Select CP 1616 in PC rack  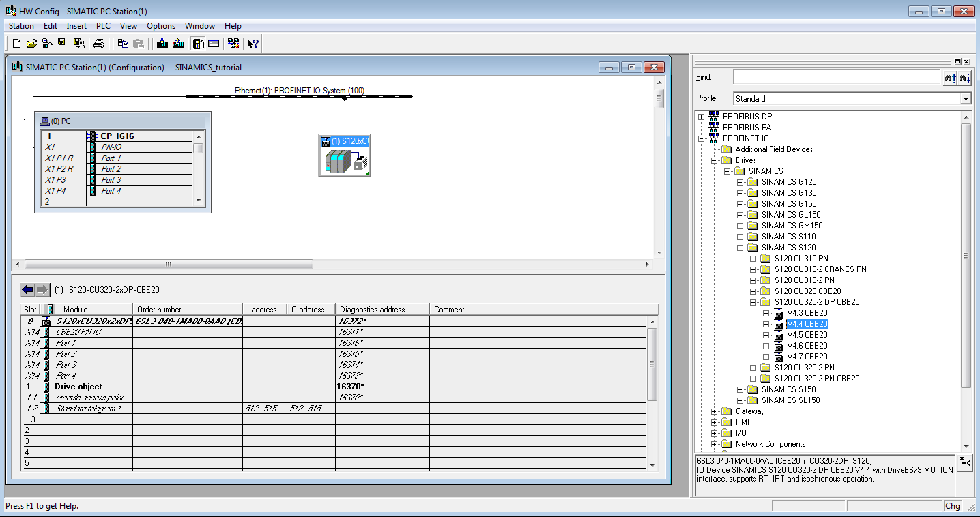[117, 136]
